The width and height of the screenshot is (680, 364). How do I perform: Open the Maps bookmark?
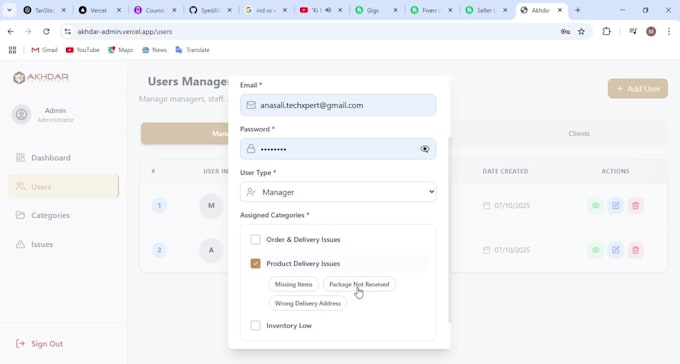click(x=121, y=50)
